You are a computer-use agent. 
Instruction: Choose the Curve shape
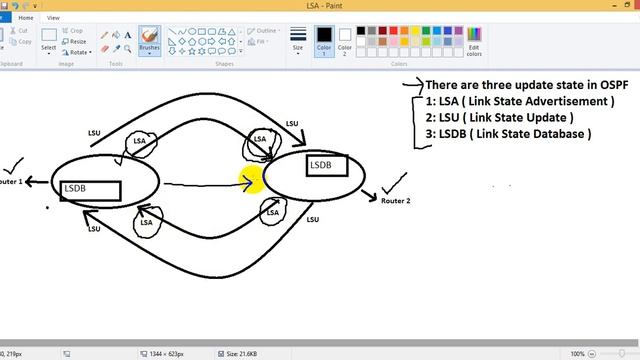tap(182, 31)
